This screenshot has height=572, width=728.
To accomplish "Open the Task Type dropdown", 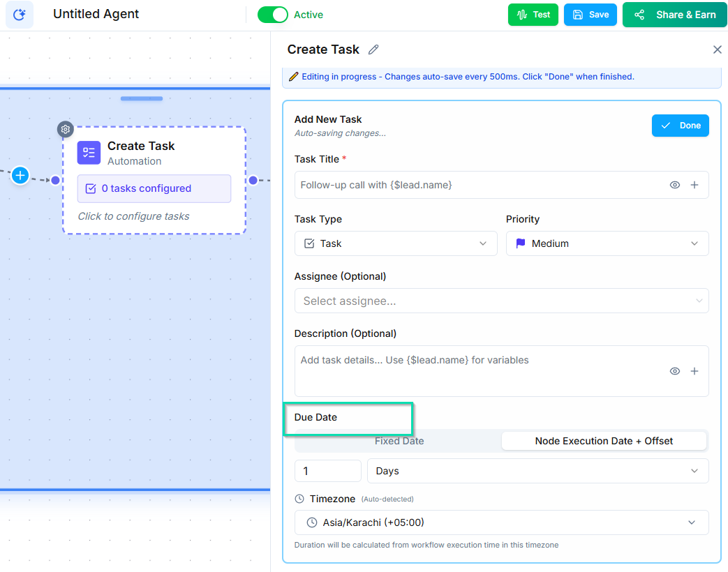I will click(x=395, y=243).
